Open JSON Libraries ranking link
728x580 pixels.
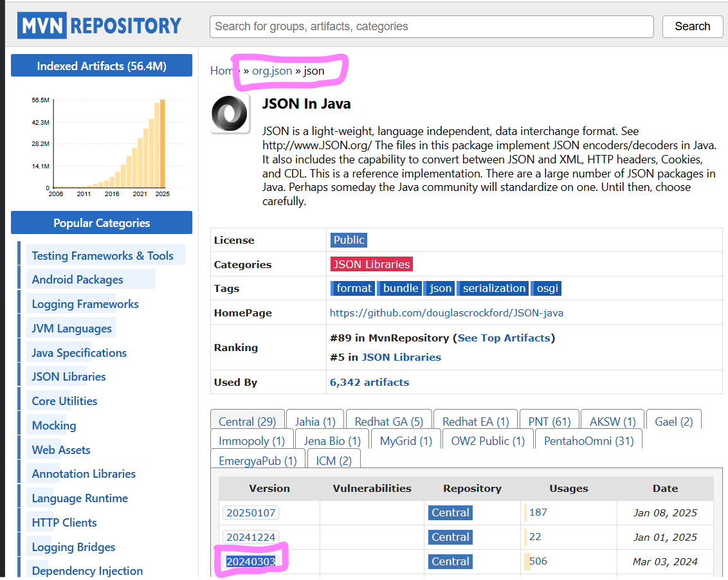point(401,357)
